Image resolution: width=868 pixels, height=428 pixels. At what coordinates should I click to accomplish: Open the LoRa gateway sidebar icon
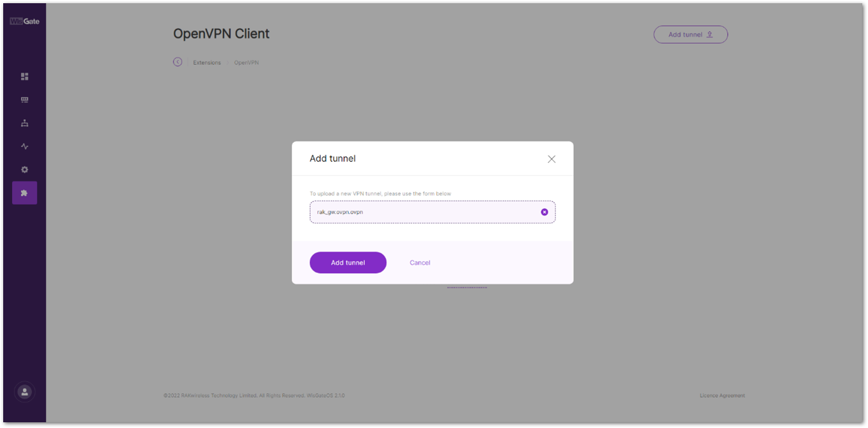pyautogui.click(x=24, y=100)
